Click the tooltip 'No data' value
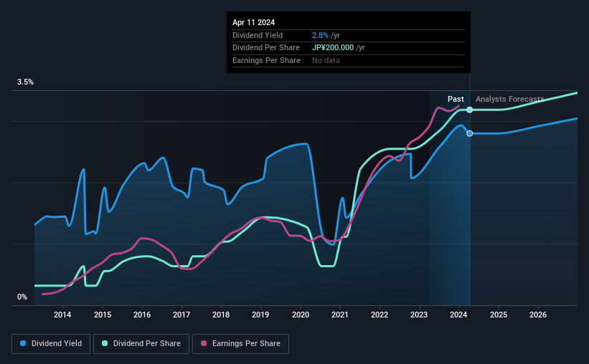 point(326,60)
